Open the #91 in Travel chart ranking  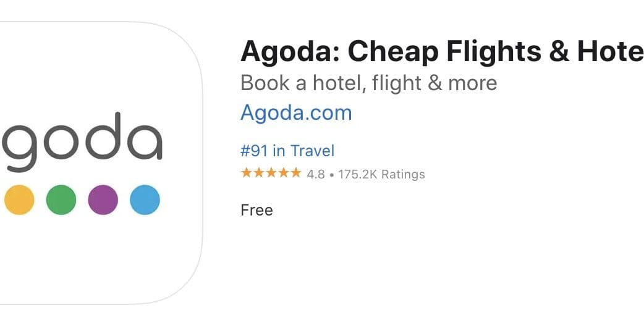(x=287, y=151)
